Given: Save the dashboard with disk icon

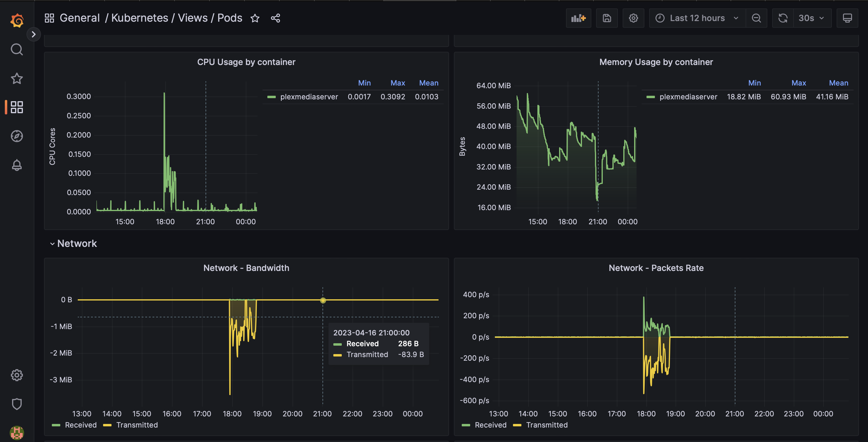Looking at the screenshot, I should click(x=607, y=18).
